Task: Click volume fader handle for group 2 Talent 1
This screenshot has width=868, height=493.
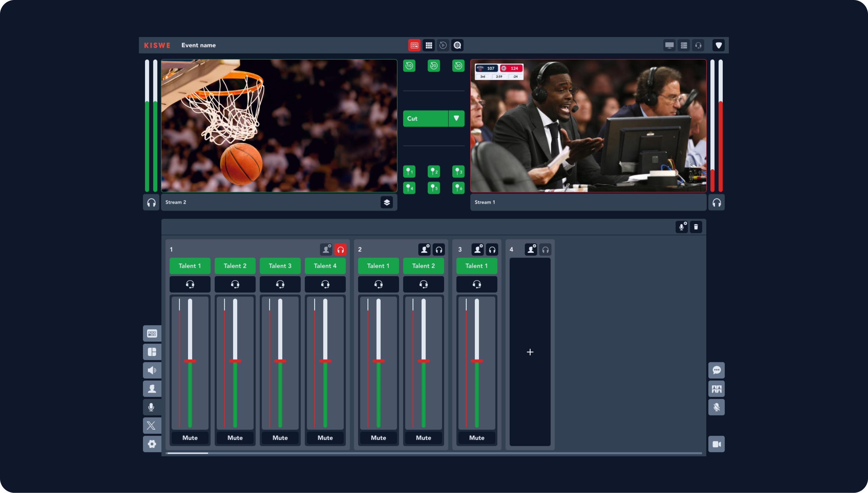Action: pyautogui.click(x=378, y=361)
